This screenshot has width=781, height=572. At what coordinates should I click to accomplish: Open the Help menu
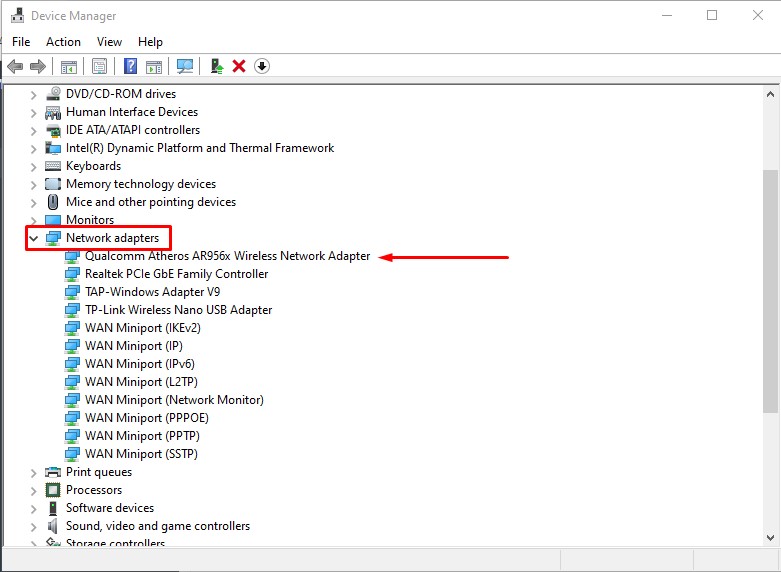click(x=150, y=42)
